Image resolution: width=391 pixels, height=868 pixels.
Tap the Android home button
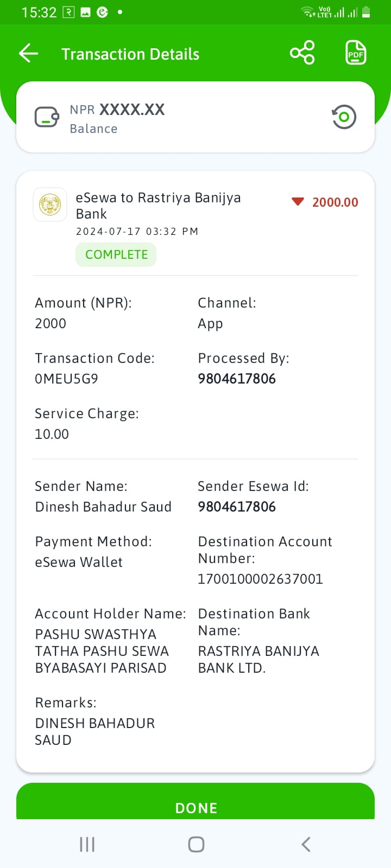click(196, 844)
